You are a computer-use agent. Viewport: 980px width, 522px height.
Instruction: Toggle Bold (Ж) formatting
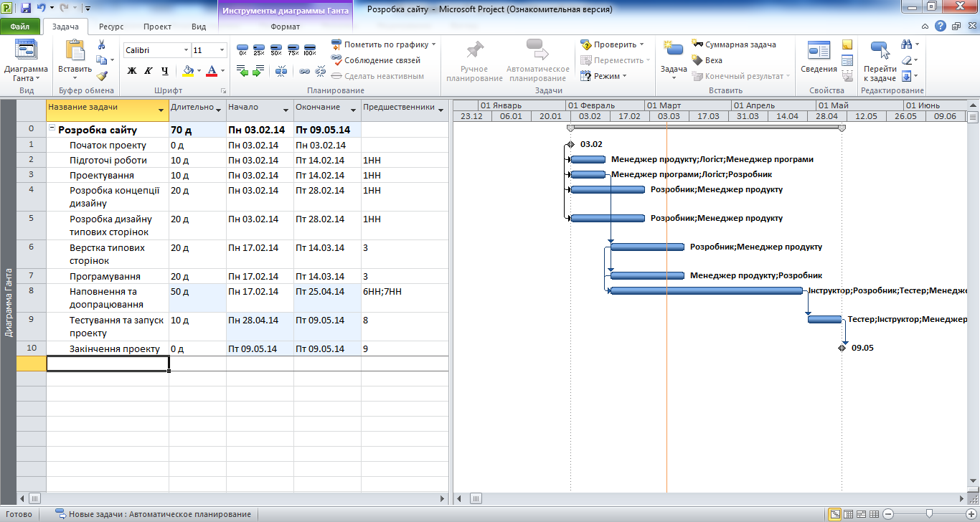coord(132,71)
